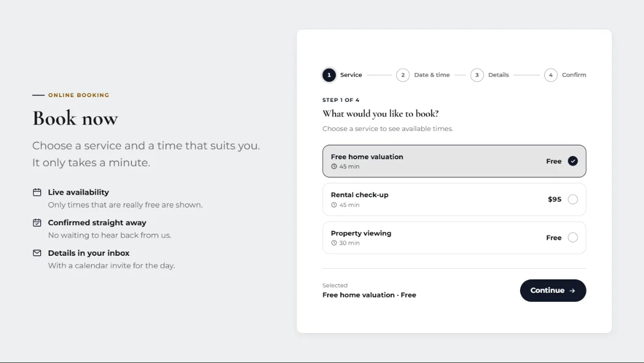Click the 'Confirmed straight away' text
Viewport: 644px width, 363px height.
[x=97, y=223]
